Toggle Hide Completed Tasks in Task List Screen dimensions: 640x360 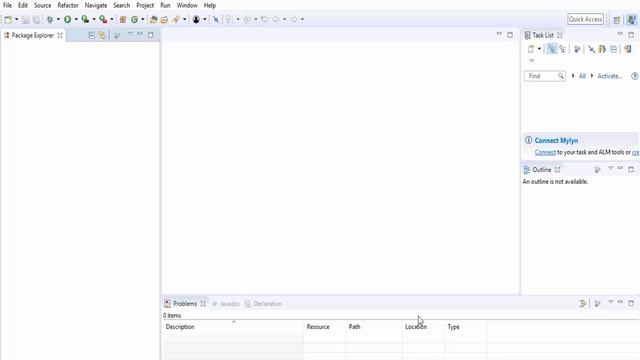pyautogui.click(x=591, y=49)
